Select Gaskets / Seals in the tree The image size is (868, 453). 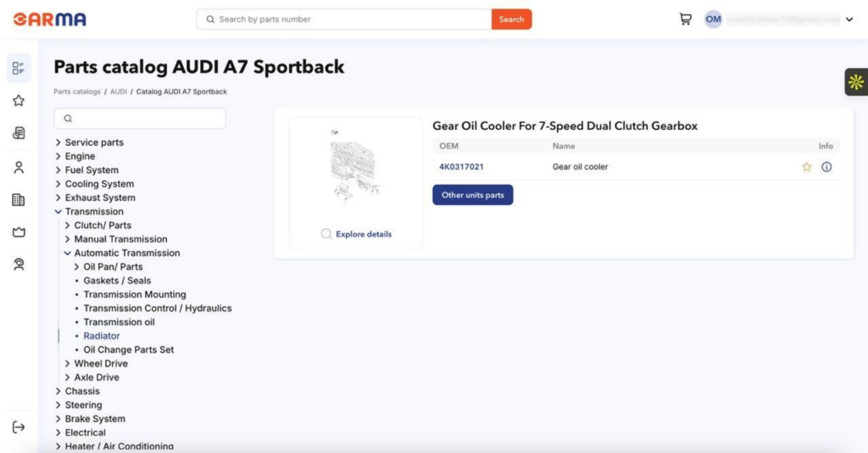point(117,281)
